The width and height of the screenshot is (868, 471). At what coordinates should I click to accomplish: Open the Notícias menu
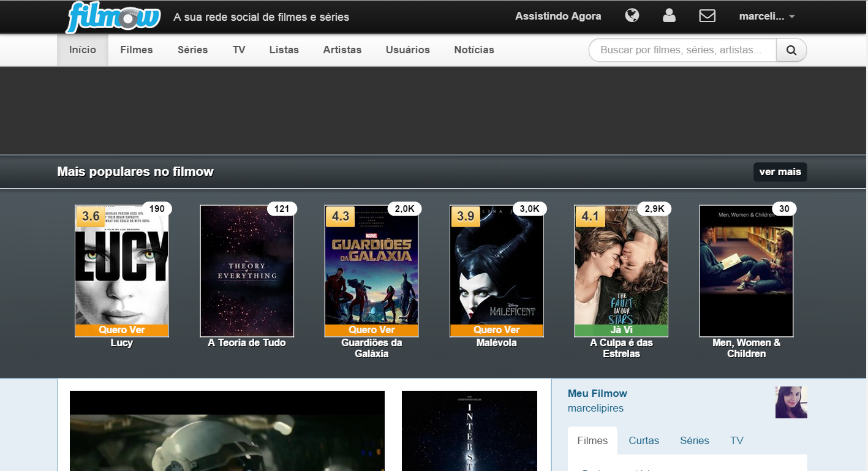(474, 50)
